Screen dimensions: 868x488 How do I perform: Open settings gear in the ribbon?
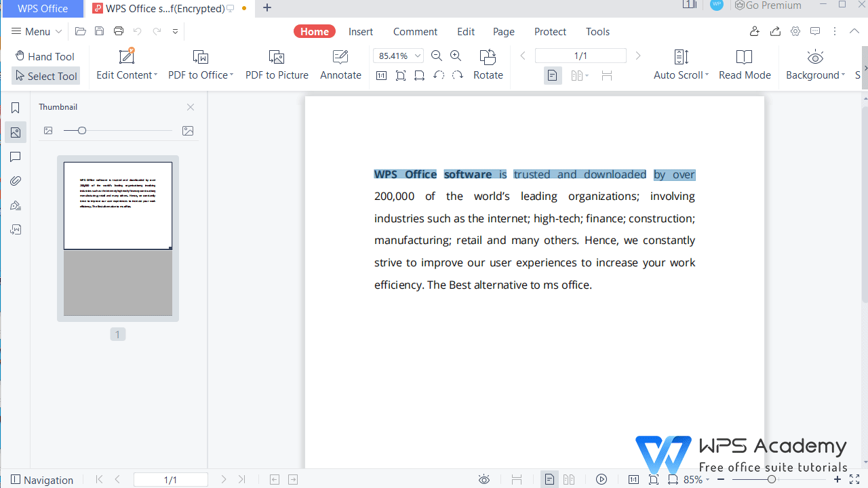tap(795, 31)
